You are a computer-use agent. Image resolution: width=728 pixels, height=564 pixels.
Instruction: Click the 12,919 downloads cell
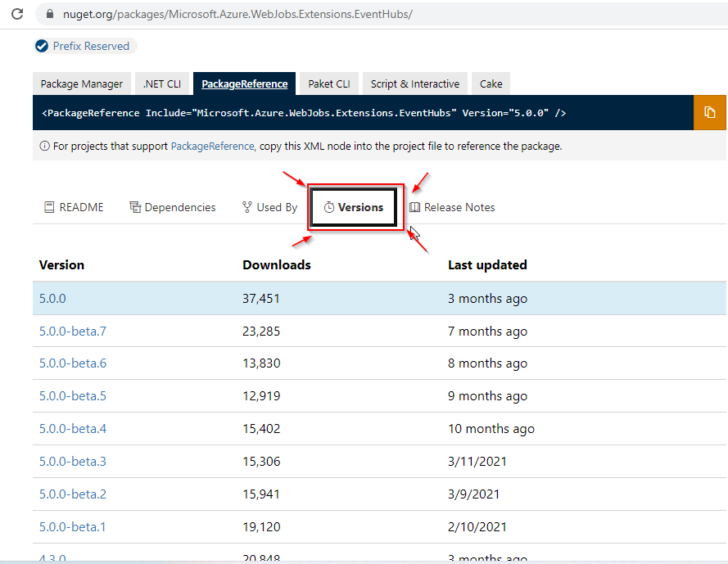(x=261, y=395)
